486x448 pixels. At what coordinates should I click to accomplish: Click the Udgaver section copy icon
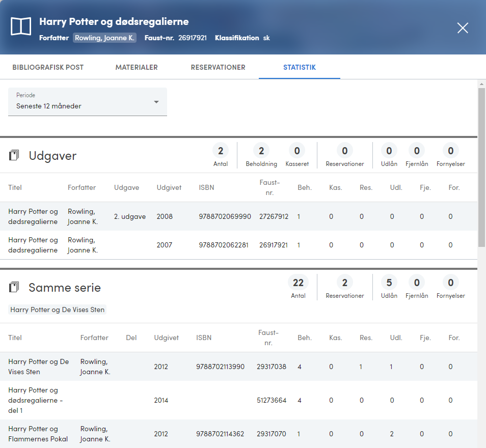14,155
